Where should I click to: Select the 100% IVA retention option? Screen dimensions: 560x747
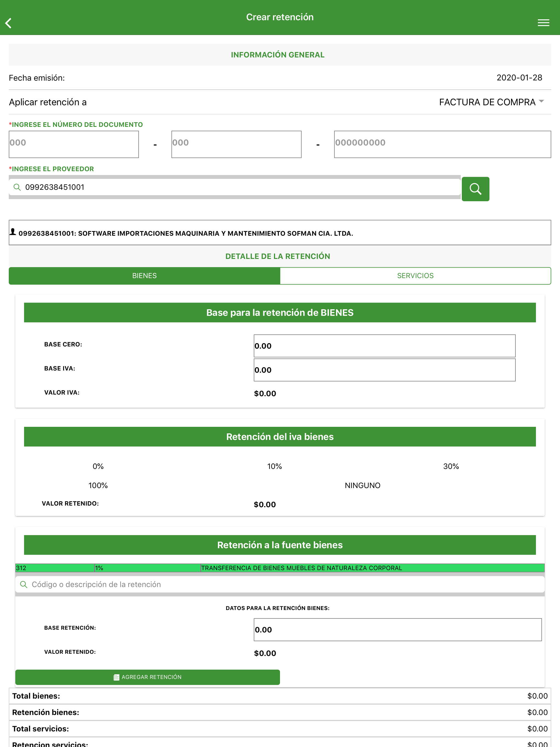pos(98,485)
